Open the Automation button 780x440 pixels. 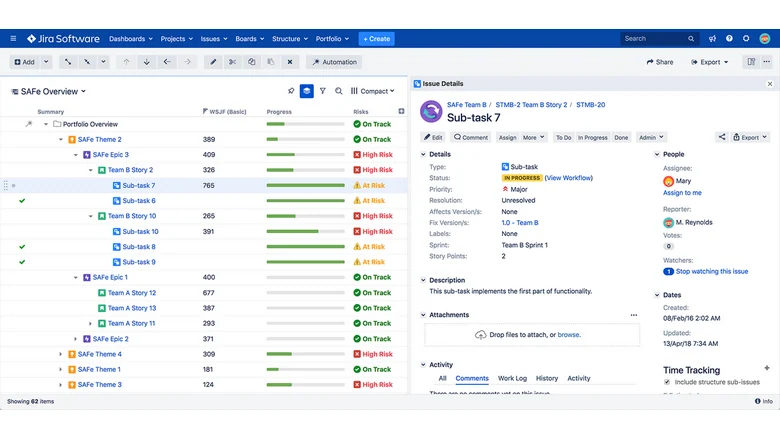(x=334, y=62)
